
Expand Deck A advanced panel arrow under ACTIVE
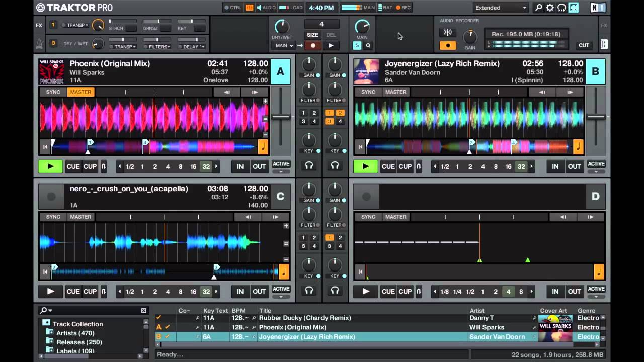click(281, 172)
